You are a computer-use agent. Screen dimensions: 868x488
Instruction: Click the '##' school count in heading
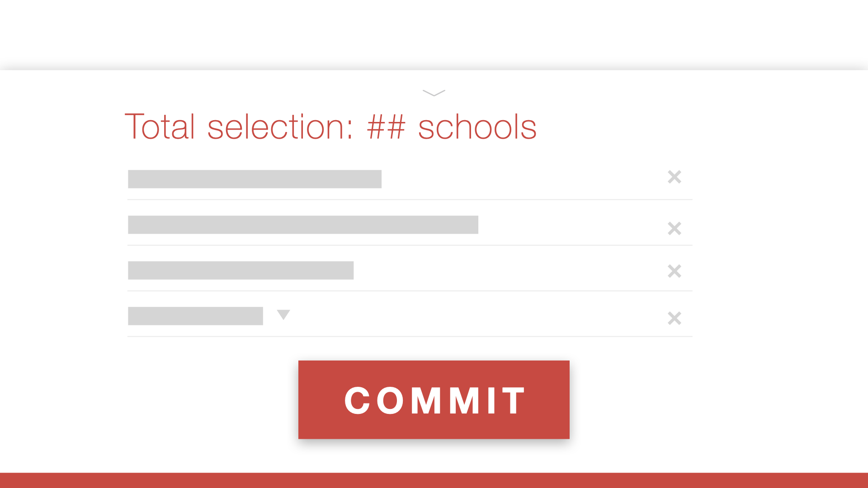(386, 127)
